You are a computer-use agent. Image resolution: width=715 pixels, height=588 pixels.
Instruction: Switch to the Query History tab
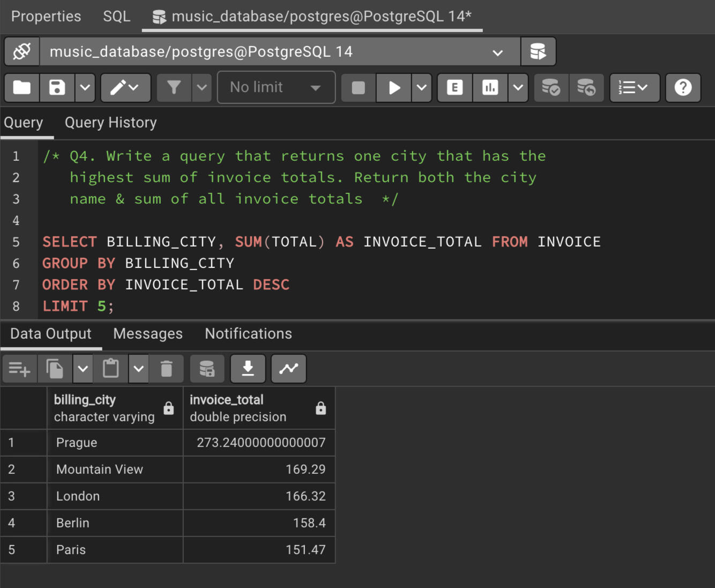(110, 123)
